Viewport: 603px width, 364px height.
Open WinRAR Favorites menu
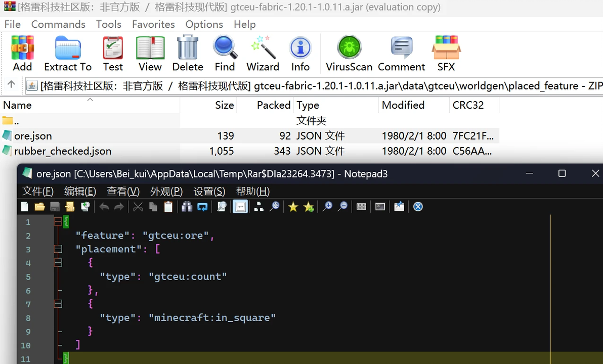153,24
